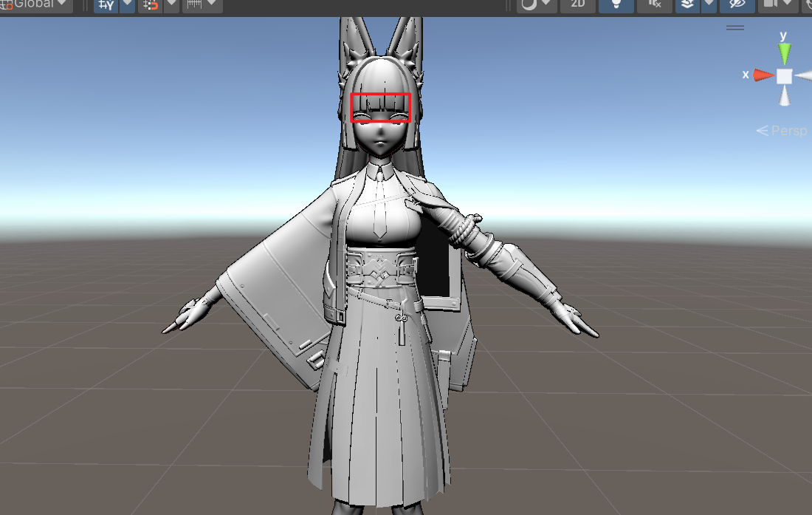Click the snap increment ruler icon
Image resolution: width=812 pixels, height=515 pixels.
194,4
